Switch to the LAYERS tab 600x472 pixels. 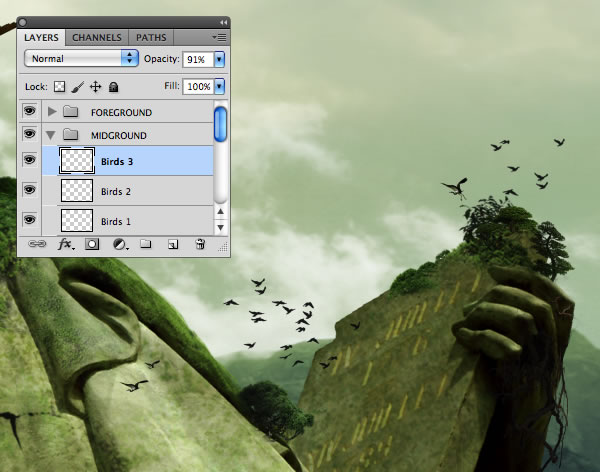41,38
